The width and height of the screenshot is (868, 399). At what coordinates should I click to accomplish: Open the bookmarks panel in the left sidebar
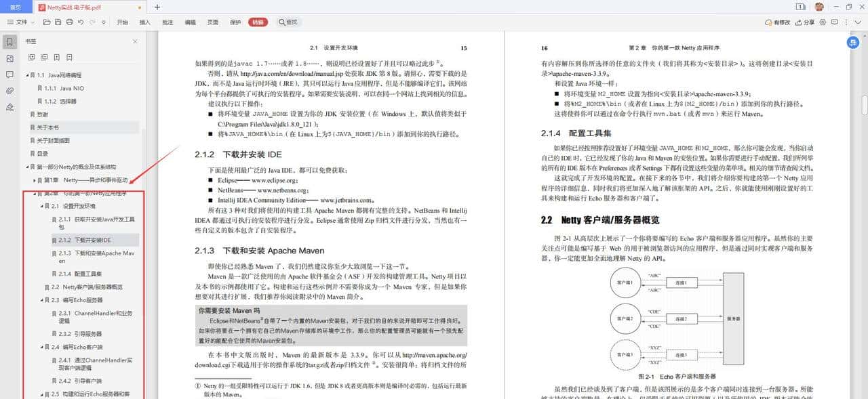9,41
